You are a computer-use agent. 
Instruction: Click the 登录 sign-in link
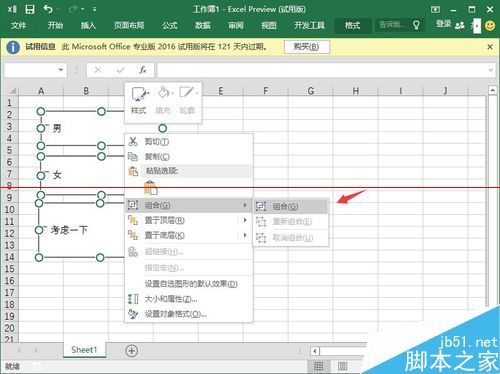(444, 24)
